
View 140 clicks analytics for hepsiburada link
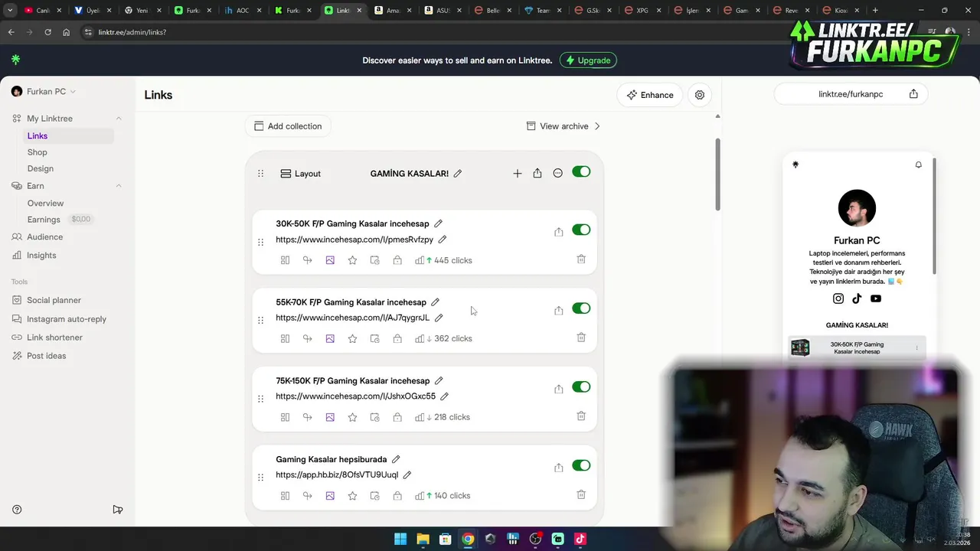point(444,496)
